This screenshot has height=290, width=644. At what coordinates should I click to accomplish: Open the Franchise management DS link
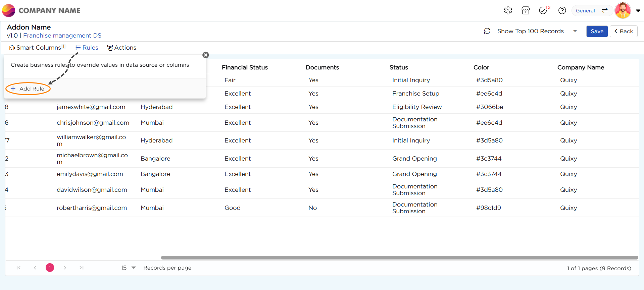click(x=62, y=36)
